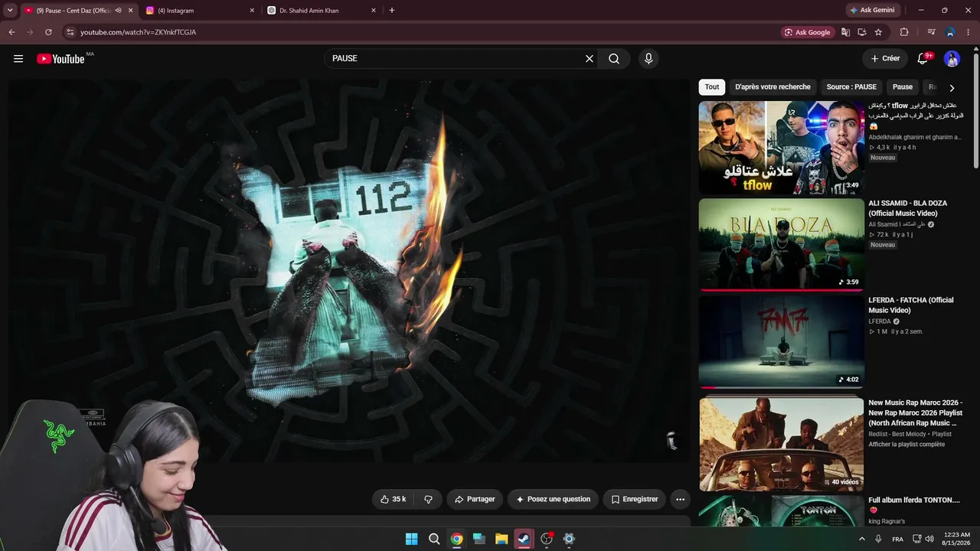980x551 pixels.
Task: Open YouTube account avatar menu
Action: pyautogui.click(x=952, y=59)
